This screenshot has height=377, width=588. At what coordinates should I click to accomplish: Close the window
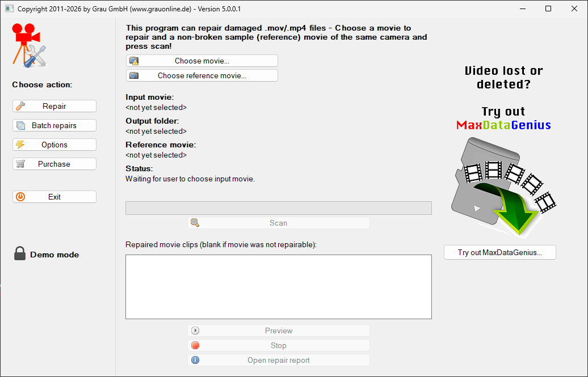point(574,9)
